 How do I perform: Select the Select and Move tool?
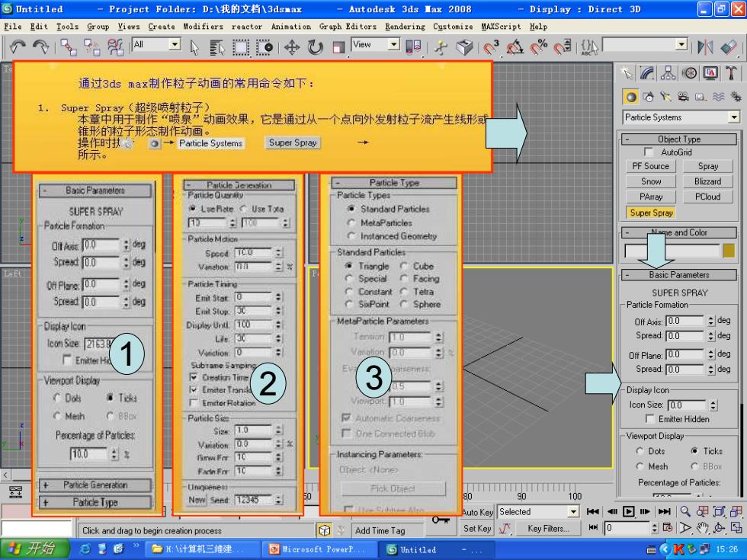coord(291,47)
